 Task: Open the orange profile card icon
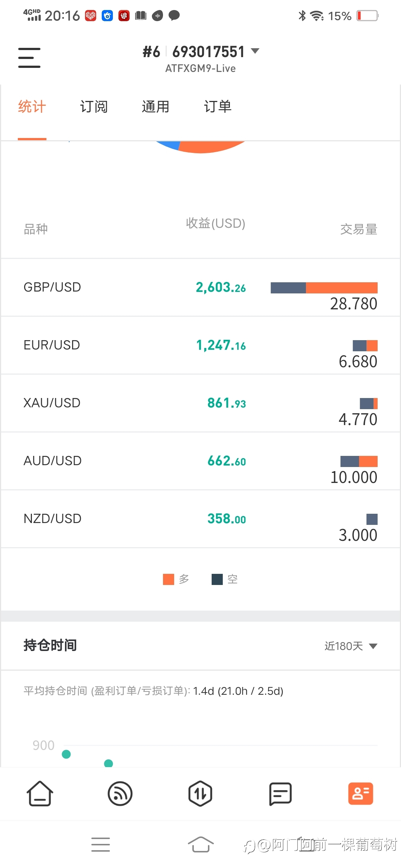click(361, 794)
